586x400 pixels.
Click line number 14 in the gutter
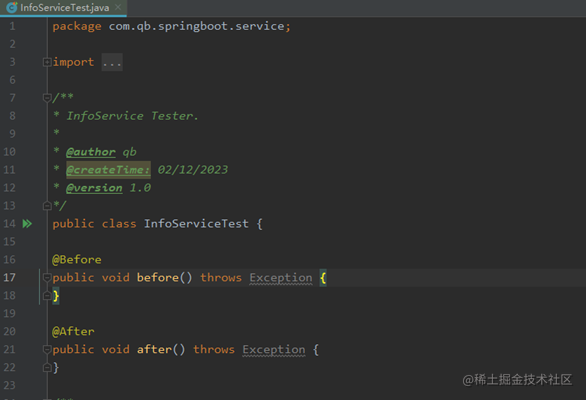[x=9, y=224]
